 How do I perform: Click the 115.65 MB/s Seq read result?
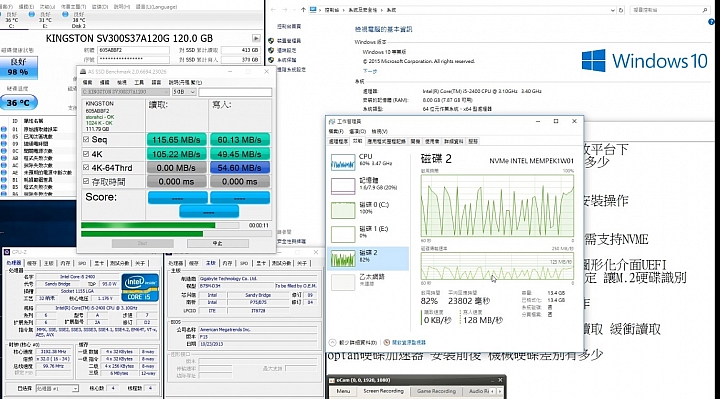tap(176, 140)
